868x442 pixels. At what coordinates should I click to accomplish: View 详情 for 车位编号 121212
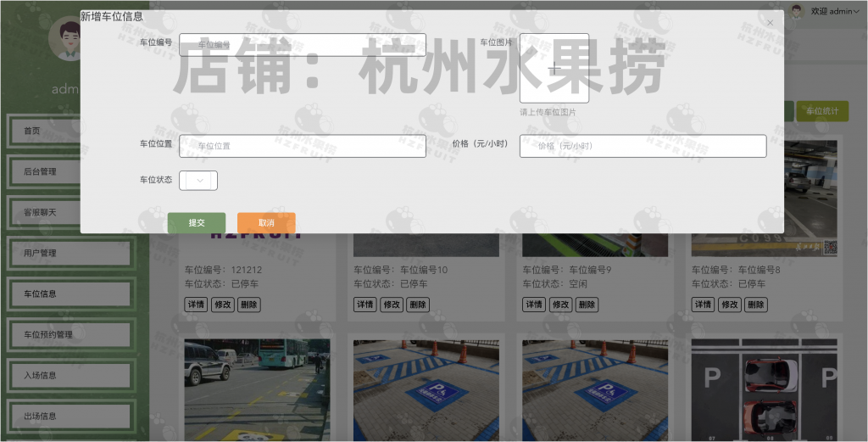[x=196, y=305]
